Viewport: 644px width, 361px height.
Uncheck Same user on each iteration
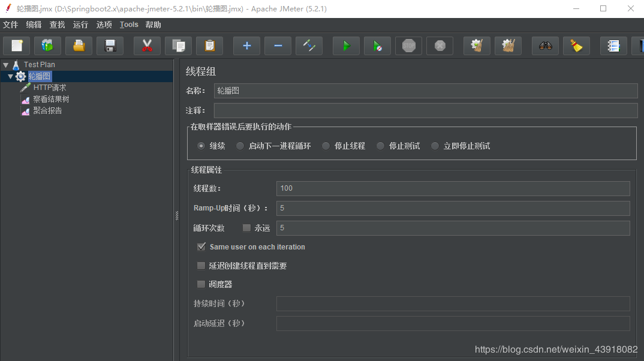[201, 246]
